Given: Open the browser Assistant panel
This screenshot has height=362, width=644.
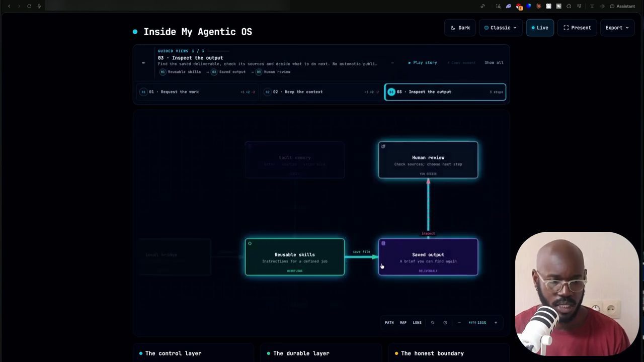Looking at the screenshot, I should (x=622, y=6).
